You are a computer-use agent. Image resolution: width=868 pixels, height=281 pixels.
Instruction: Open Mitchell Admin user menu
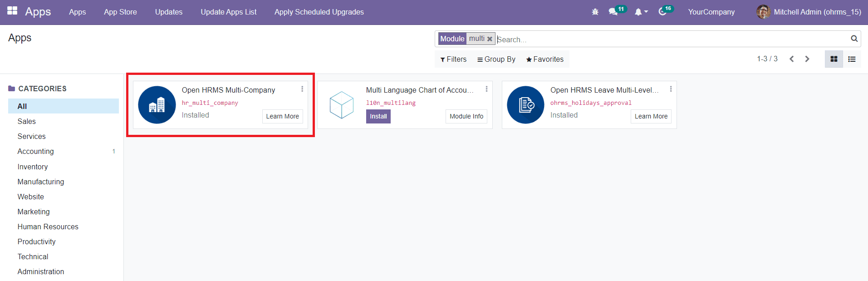click(x=809, y=12)
